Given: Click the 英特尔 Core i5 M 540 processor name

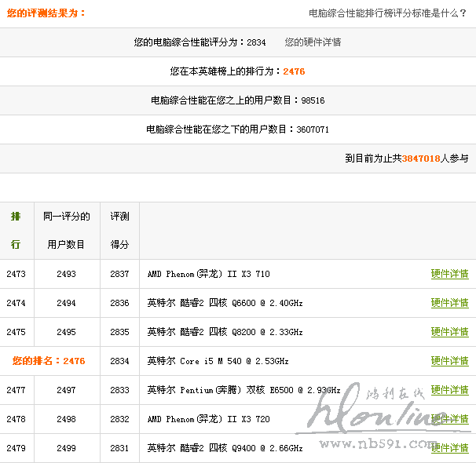Looking at the screenshot, I should pyautogui.click(x=218, y=361).
